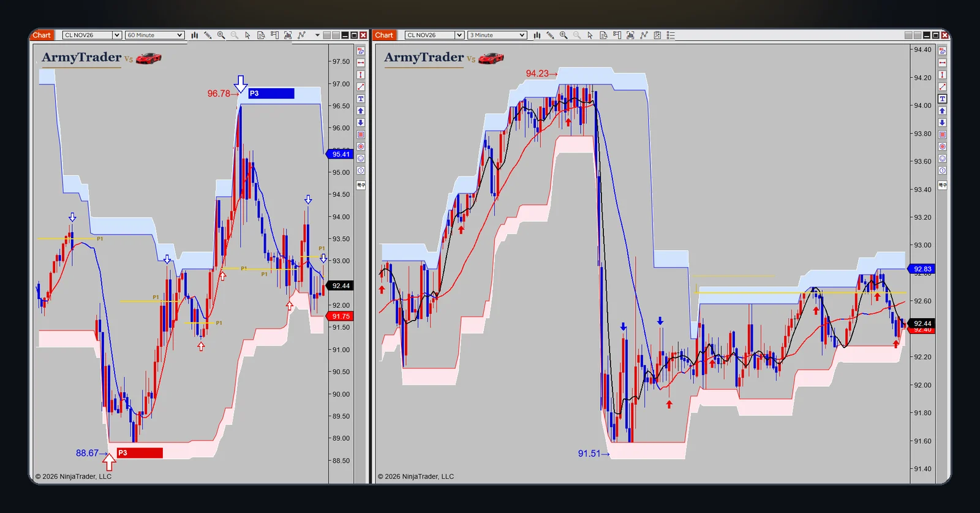This screenshot has width=980, height=513.
Task: Zoom in on the 60 Minute chart
Action: (221, 35)
